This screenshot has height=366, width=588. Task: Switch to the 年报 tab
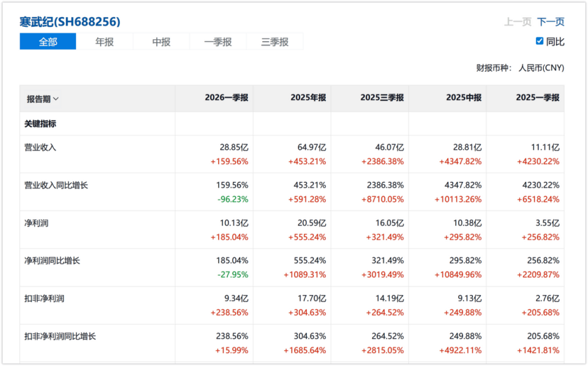pyautogui.click(x=105, y=42)
